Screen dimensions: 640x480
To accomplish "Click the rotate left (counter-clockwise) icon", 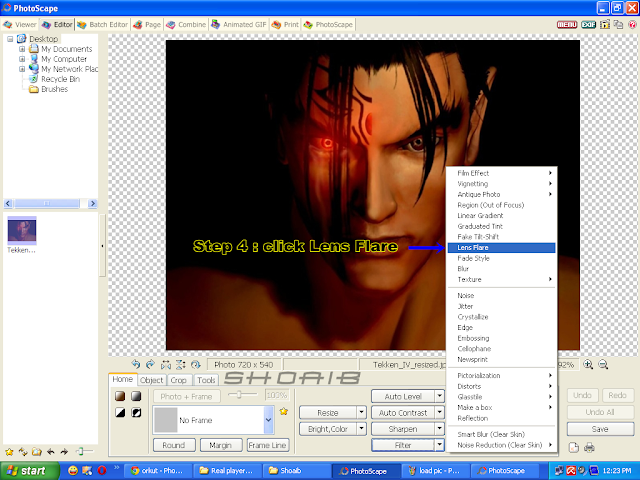I will pyautogui.click(x=136, y=364).
